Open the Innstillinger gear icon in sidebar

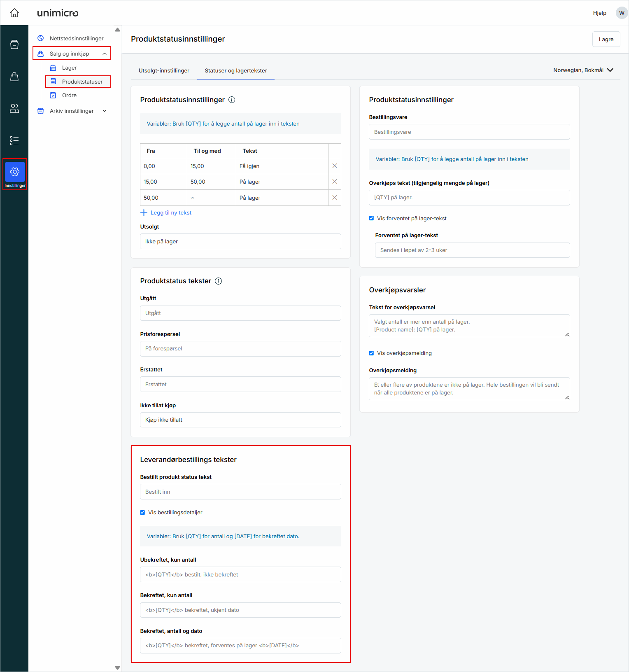[x=15, y=172]
